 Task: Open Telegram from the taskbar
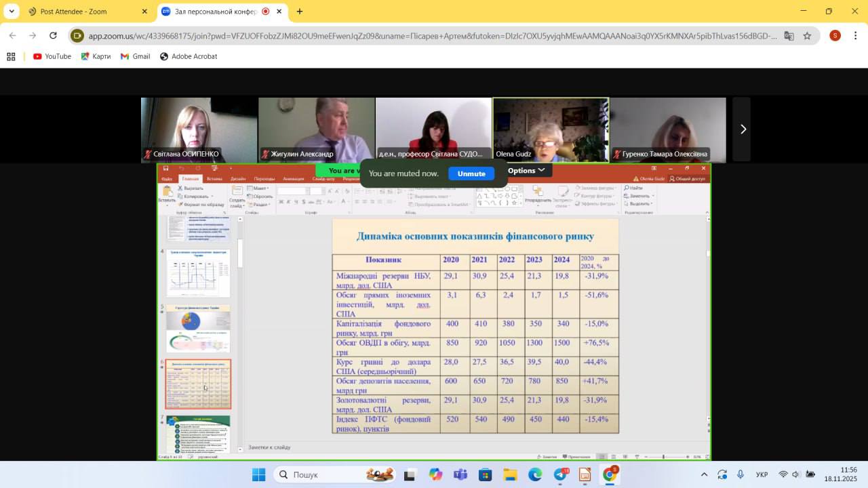point(560,474)
